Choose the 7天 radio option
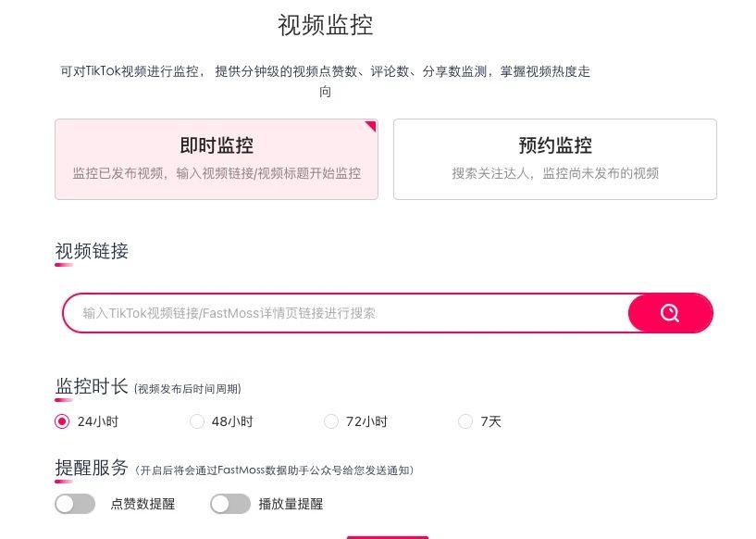This screenshot has width=756, height=539. (x=465, y=421)
